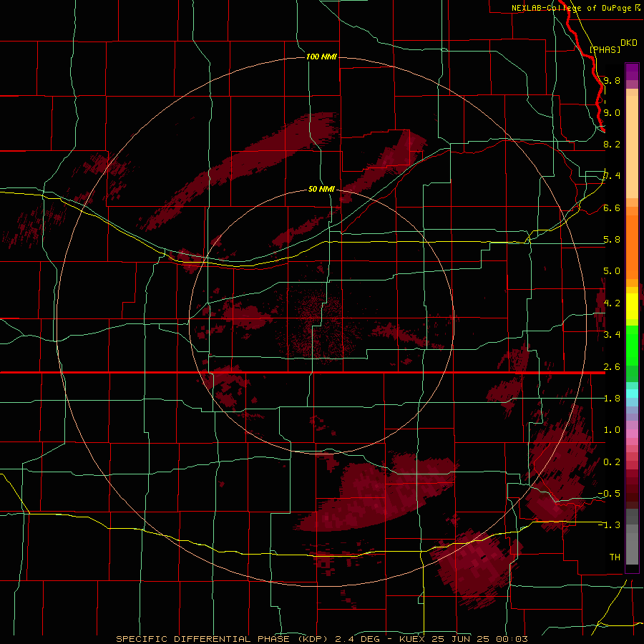Pick the bright green band of the color bar
The height and width of the screenshot is (644, 644).
632,345
